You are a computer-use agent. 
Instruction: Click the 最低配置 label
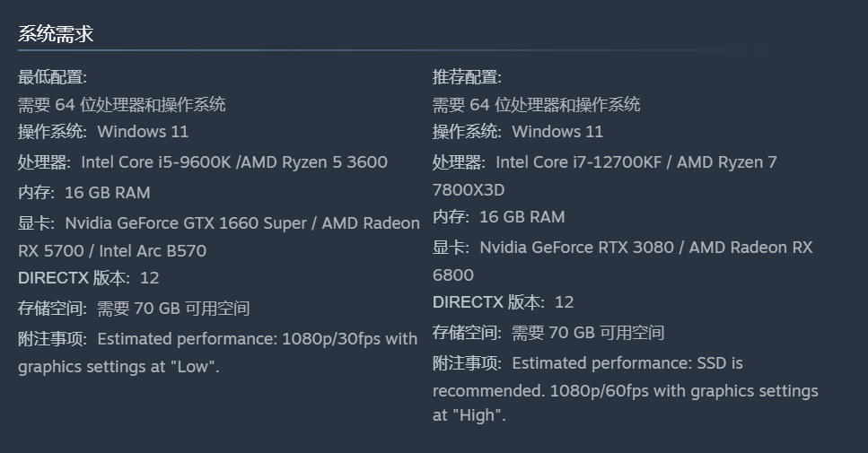(52, 77)
